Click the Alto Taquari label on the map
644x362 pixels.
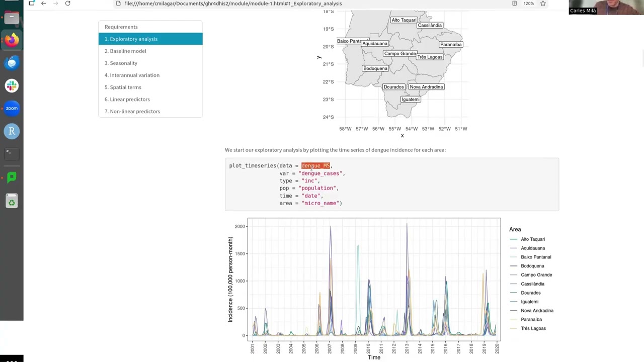coord(404,20)
